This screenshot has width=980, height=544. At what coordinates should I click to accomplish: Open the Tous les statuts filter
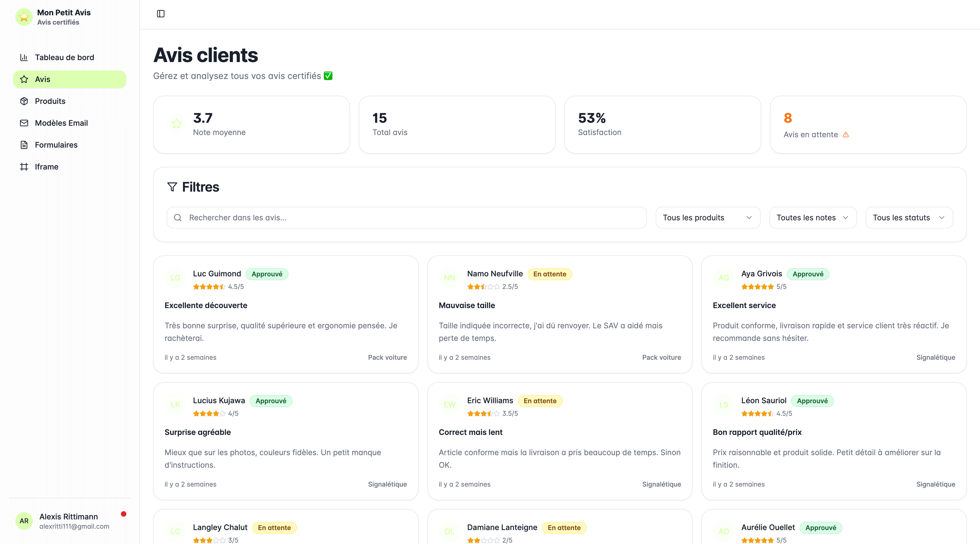[x=909, y=218]
